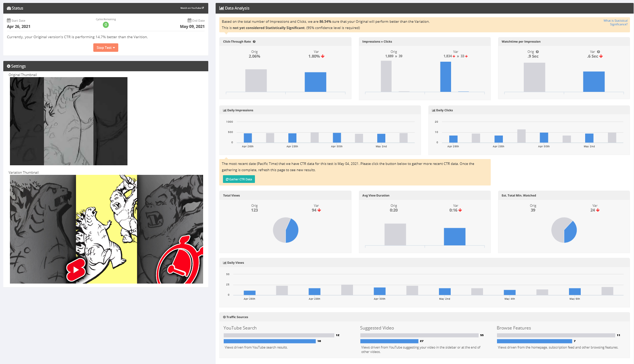Open What is Statistical Significance link
Image resolution: width=634 pixels, height=364 pixels.
(x=615, y=22)
